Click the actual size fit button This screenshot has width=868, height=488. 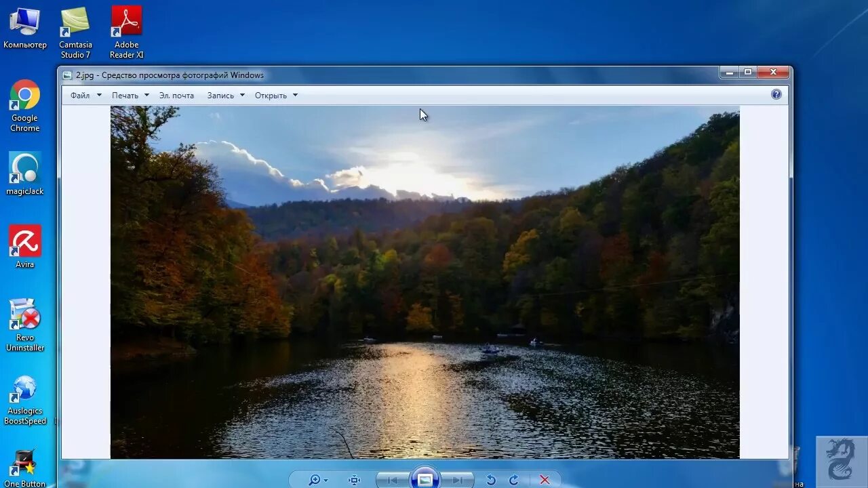[x=354, y=480]
